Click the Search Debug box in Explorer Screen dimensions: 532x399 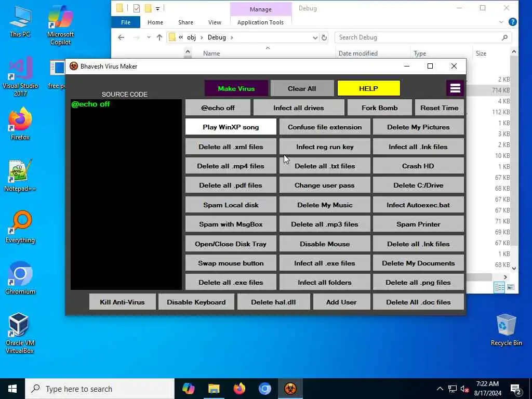[423, 37]
